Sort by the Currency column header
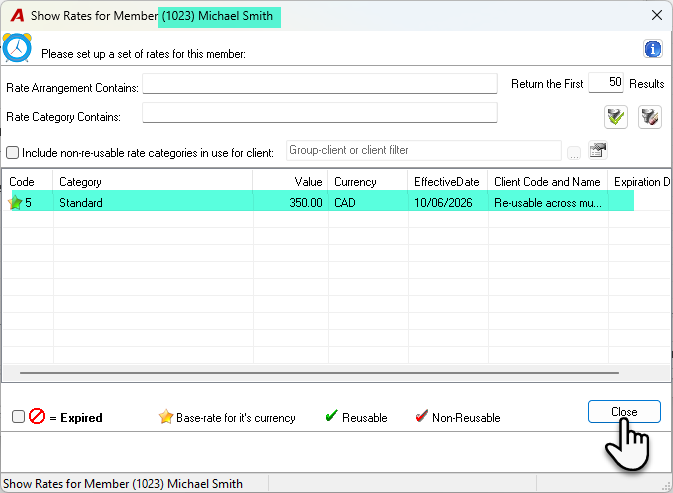The image size is (673, 493). [x=368, y=181]
